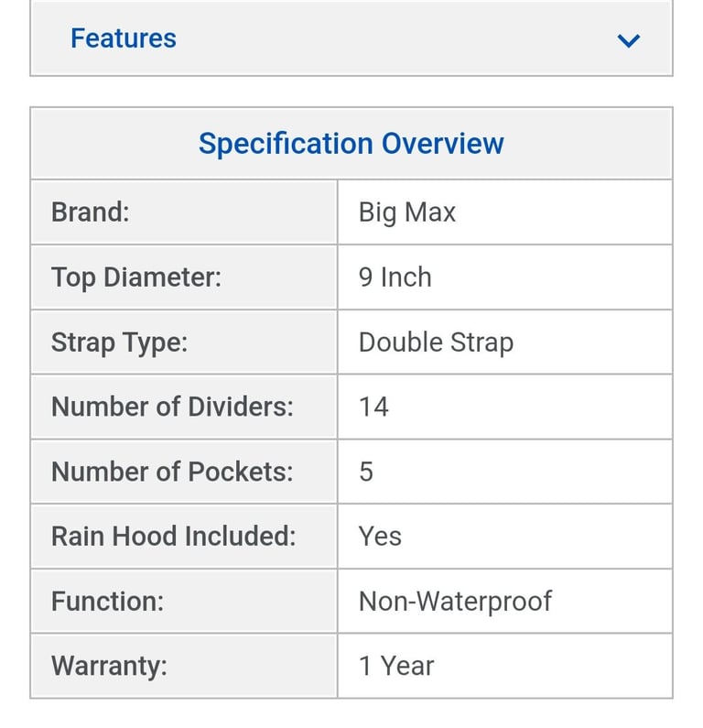Select the Rain Hood Included label
Screen dimensions: 703x728
(x=174, y=537)
